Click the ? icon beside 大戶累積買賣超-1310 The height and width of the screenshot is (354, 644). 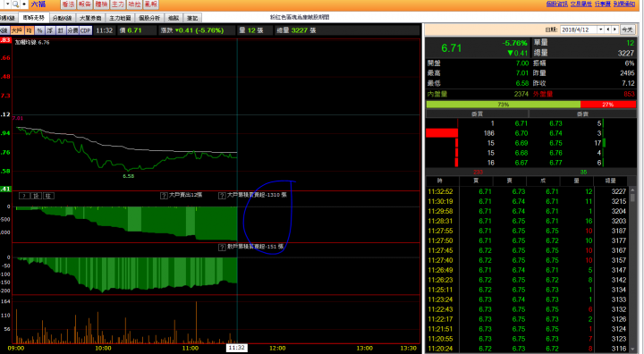click(222, 196)
